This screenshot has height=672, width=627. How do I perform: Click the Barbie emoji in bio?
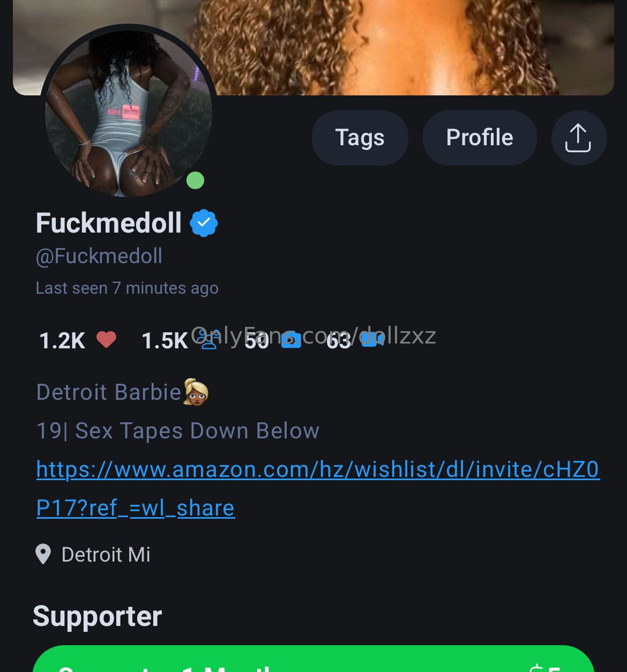pyautogui.click(x=196, y=392)
